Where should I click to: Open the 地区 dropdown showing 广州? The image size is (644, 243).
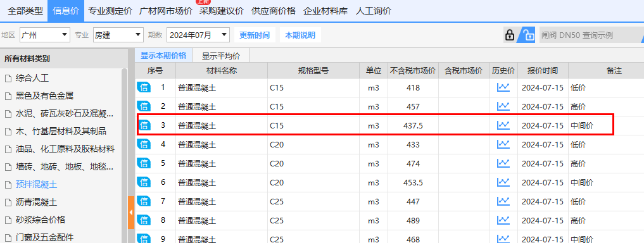(x=45, y=35)
